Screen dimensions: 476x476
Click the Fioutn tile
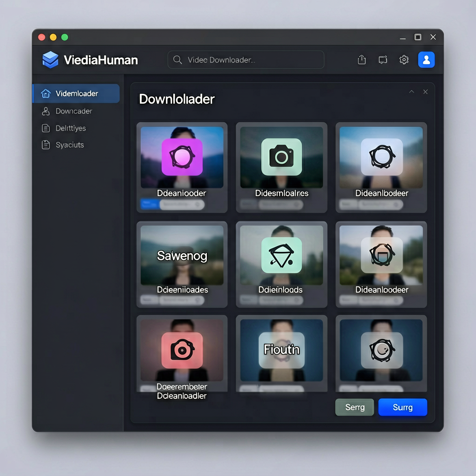pos(282,350)
